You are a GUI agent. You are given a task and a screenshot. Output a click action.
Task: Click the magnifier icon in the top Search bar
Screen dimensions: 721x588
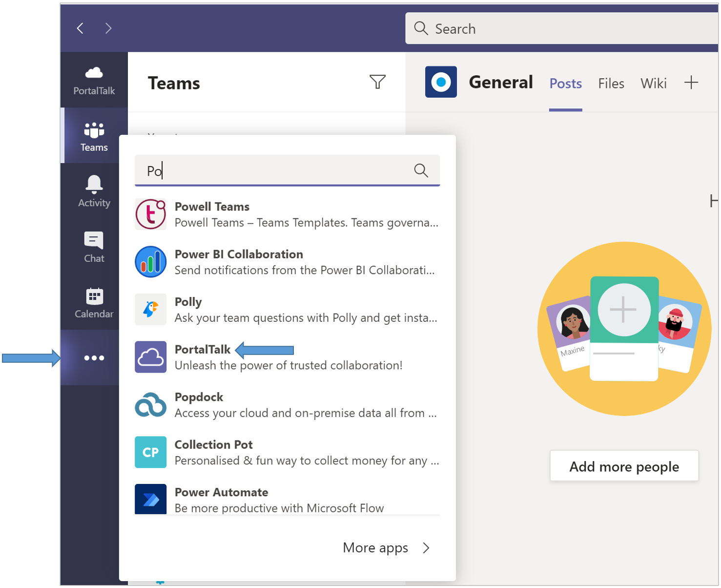pyautogui.click(x=421, y=28)
